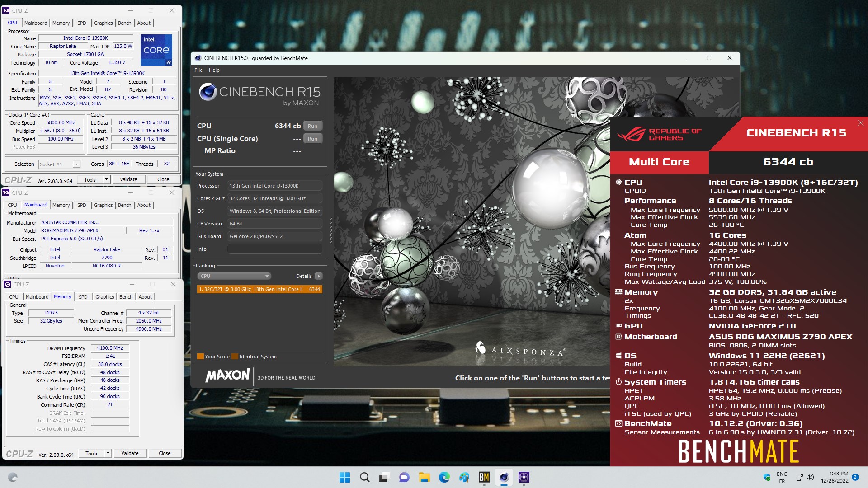Click Tools button in top CPU-Z
This screenshot has height=488, width=868.
(x=90, y=179)
